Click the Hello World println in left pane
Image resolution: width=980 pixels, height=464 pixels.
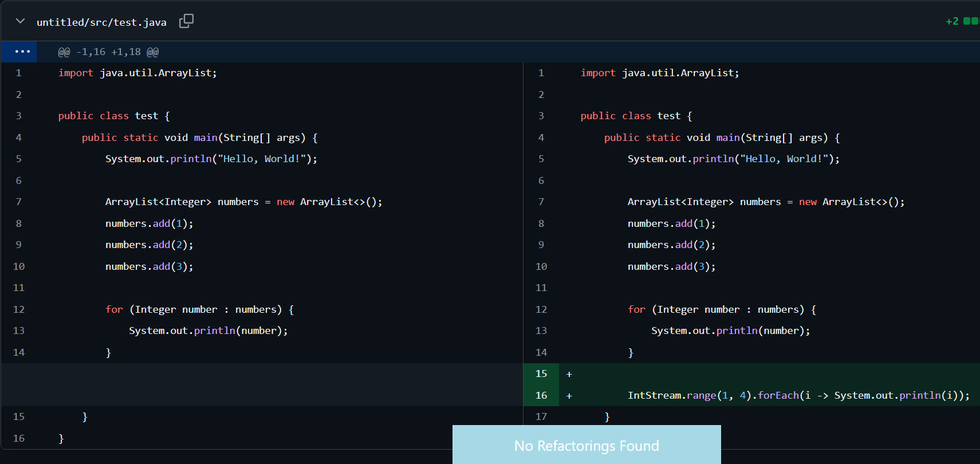click(x=211, y=159)
